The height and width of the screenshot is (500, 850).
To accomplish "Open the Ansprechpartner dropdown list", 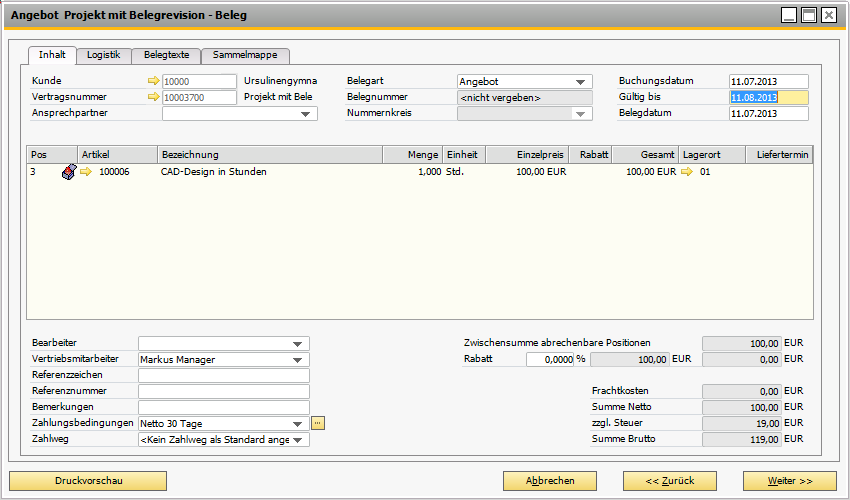I will click(x=305, y=114).
